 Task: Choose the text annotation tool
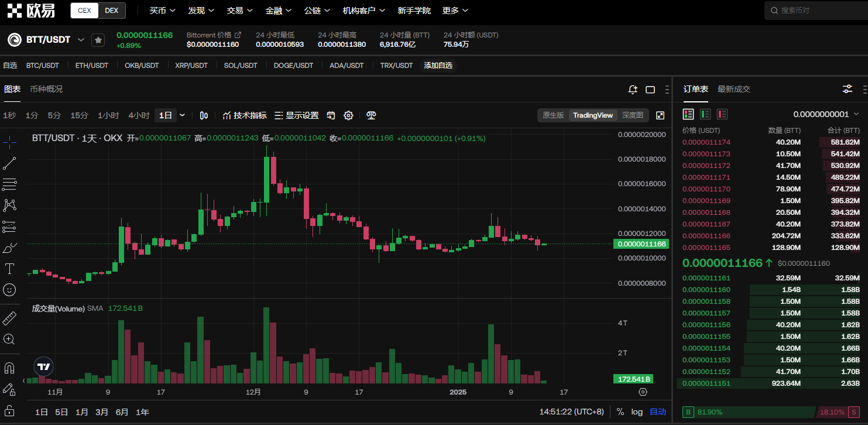tap(9, 269)
